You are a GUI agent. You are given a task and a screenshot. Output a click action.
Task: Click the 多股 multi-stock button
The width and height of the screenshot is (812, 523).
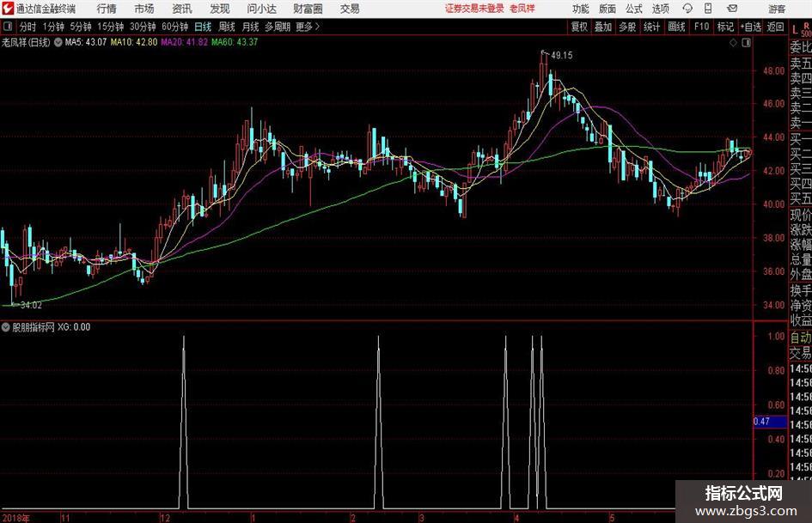(627, 27)
